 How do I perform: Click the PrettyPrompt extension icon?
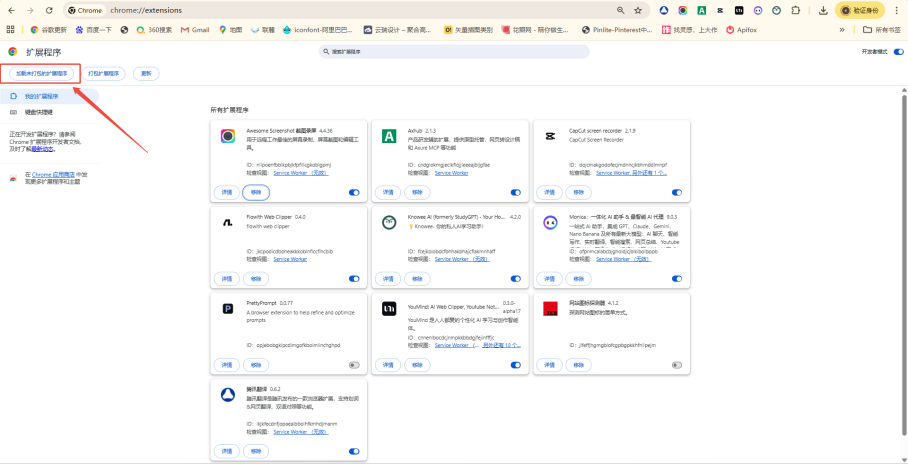click(228, 308)
